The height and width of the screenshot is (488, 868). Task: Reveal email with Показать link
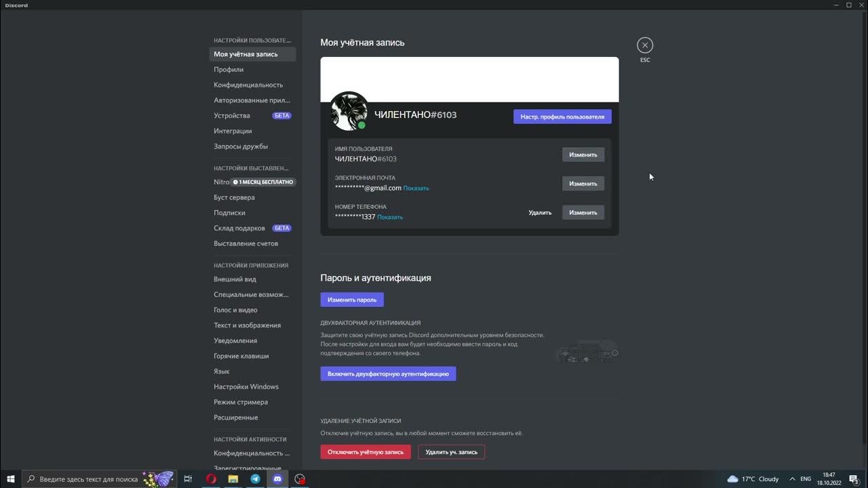pyautogui.click(x=416, y=188)
